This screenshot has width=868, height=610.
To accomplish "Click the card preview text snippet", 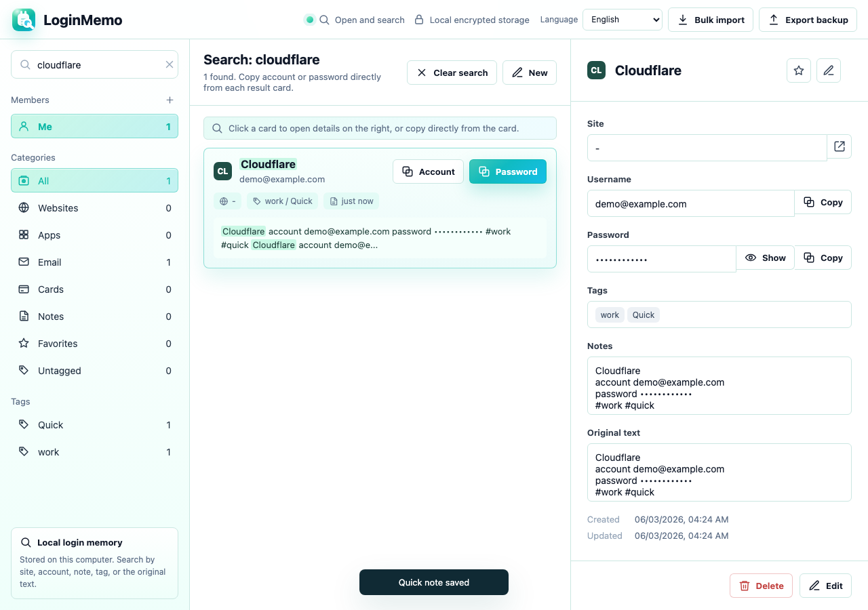I will [x=380, y=238].
